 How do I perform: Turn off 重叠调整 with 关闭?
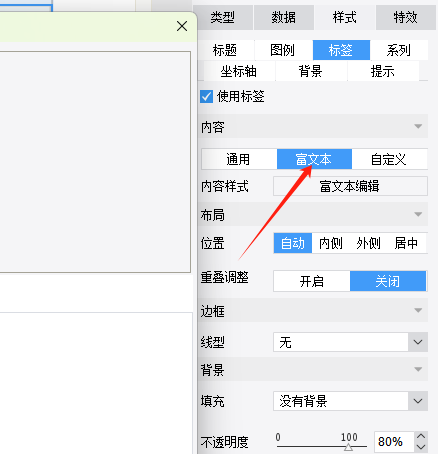pyautogui.click(x=388, y=281)
